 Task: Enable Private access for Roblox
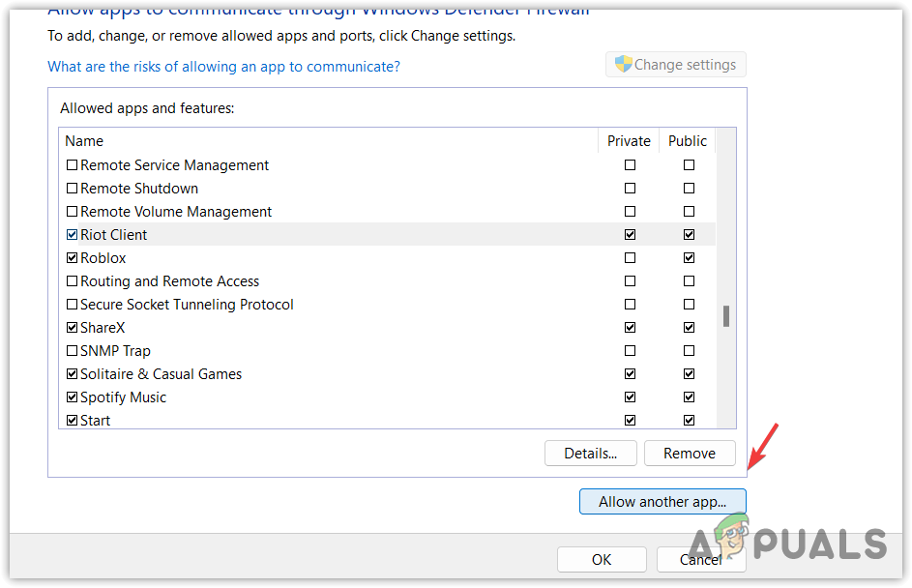tap(631, 258)
